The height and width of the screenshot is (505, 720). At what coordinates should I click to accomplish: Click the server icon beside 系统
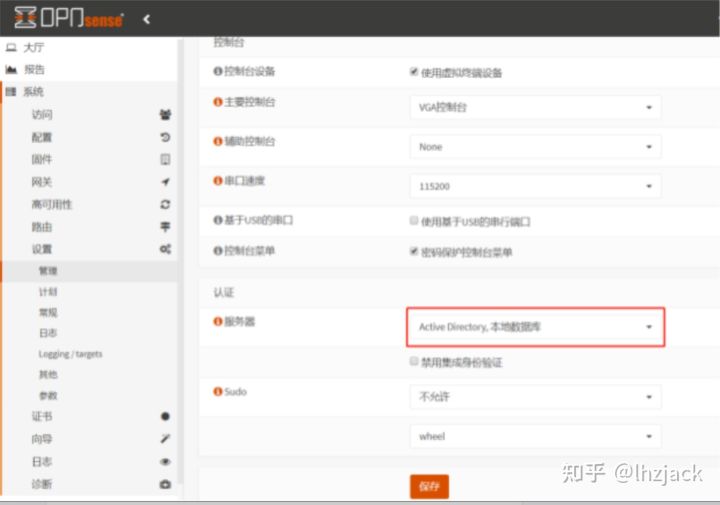(x=11, y=91)
